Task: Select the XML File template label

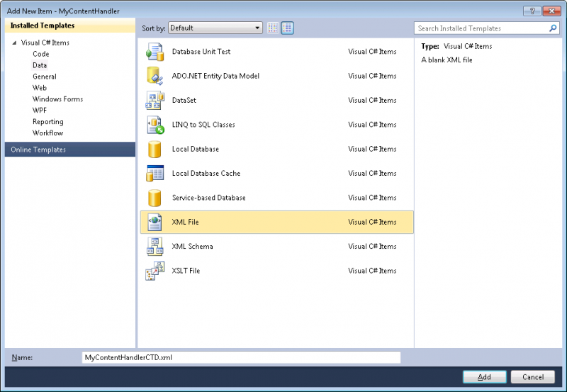Action: click(185, 222)
